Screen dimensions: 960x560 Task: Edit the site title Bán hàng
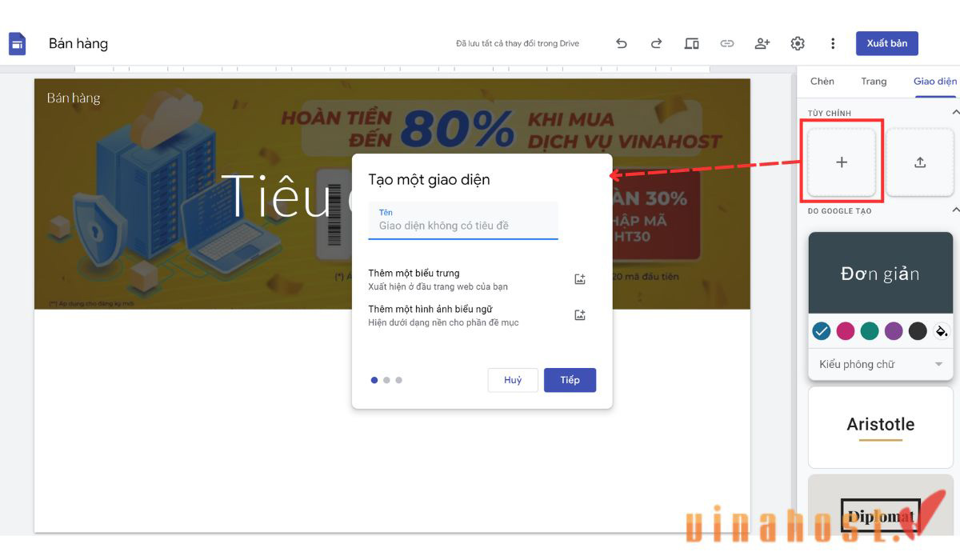[78, 43]
